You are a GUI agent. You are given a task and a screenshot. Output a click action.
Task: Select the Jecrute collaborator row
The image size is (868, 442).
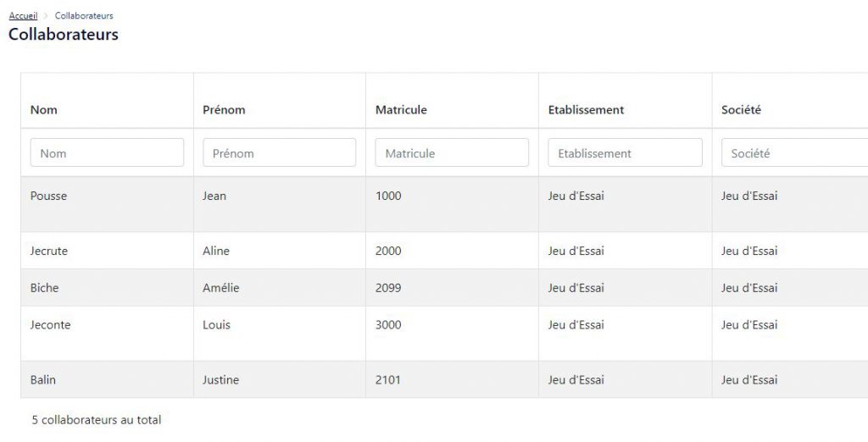tap(444, 251)
